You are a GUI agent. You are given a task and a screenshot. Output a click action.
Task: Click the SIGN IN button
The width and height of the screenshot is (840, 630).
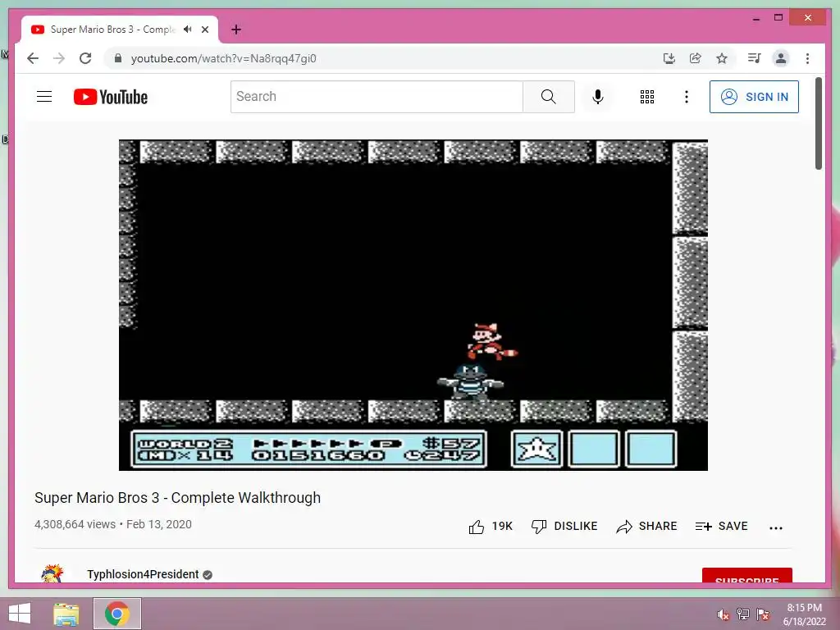[x=754, y=97]
